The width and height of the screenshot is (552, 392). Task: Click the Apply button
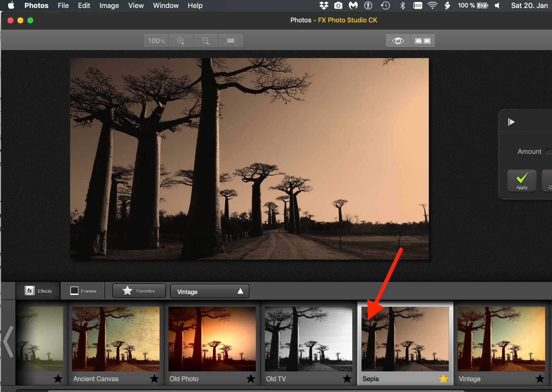[x=521, y=180]
